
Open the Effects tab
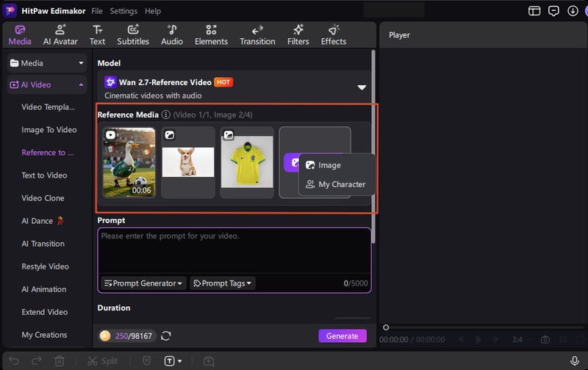pyautogui.click(x=334, y=35)
